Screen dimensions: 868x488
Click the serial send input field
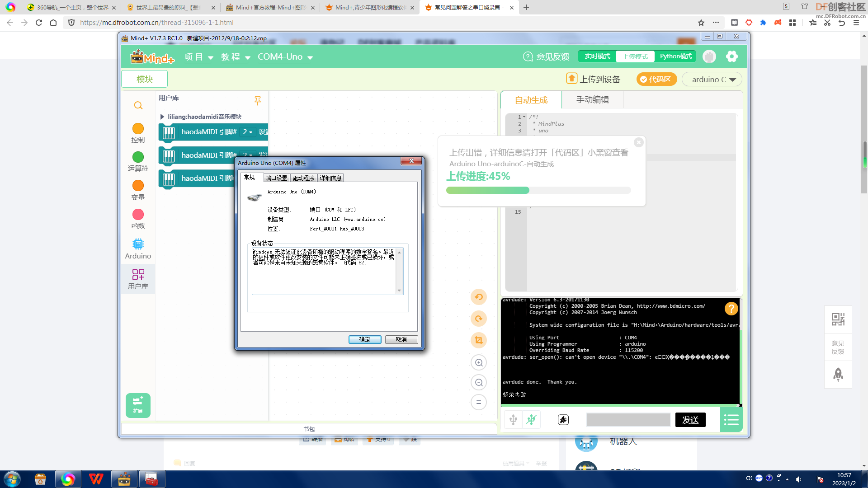628,420
